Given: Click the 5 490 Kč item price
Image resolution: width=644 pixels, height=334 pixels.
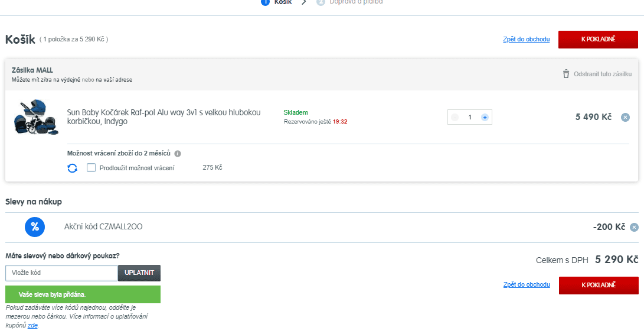Looking at the screenshot, I should pyautogui.click(x=593, y=117).
